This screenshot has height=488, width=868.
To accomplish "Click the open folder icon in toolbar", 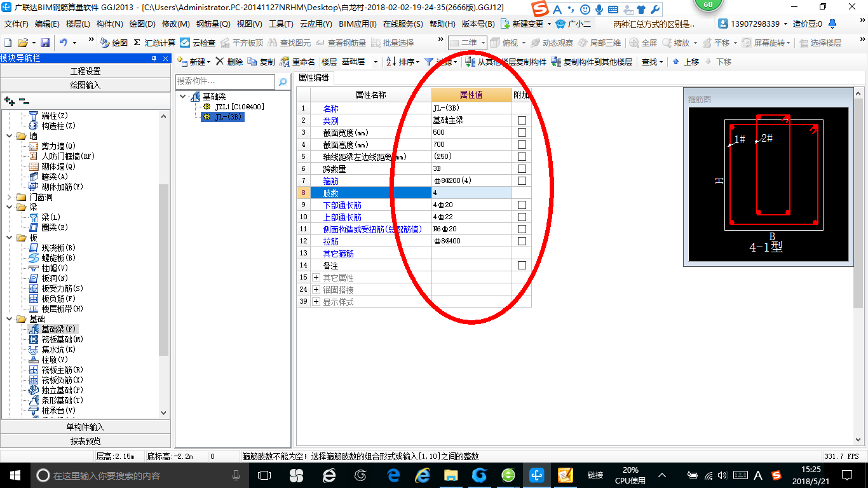I will click(23, 43).
